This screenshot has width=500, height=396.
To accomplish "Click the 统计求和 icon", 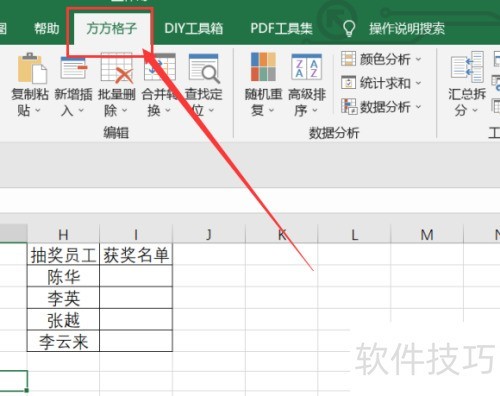I will point(348,83).
